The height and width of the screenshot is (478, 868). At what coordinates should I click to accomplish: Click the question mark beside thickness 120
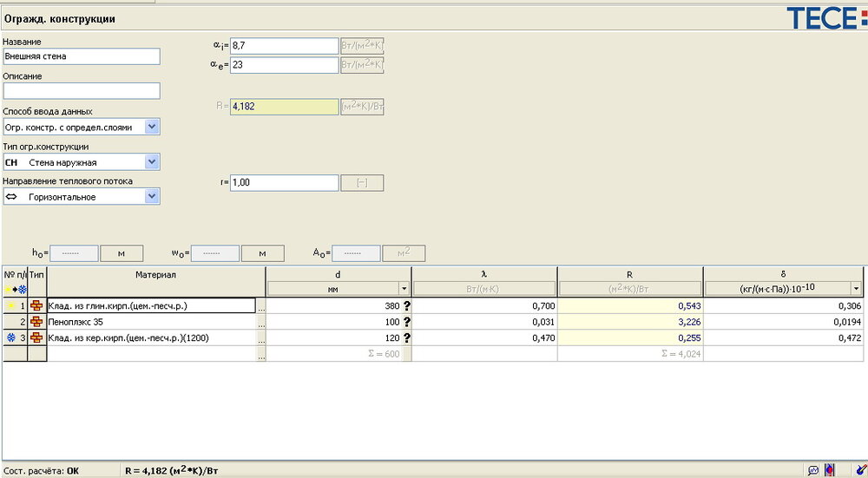tap(404, 337)
